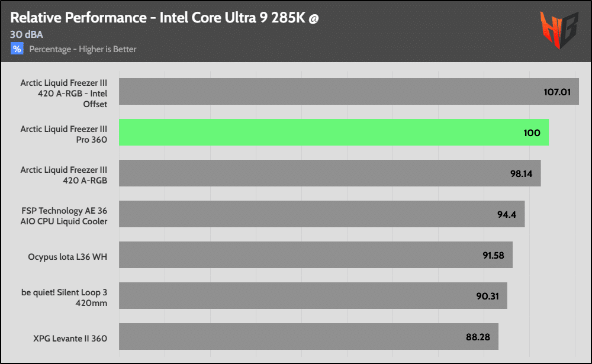
Task: Click the value label 88.28
Action: click(479, 337)
